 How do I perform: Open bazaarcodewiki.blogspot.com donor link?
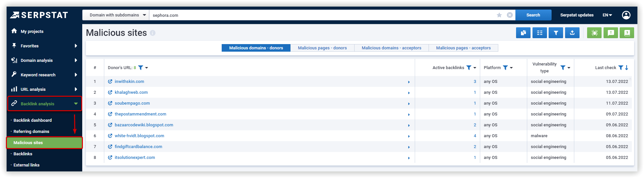click(x=144, y=125)
